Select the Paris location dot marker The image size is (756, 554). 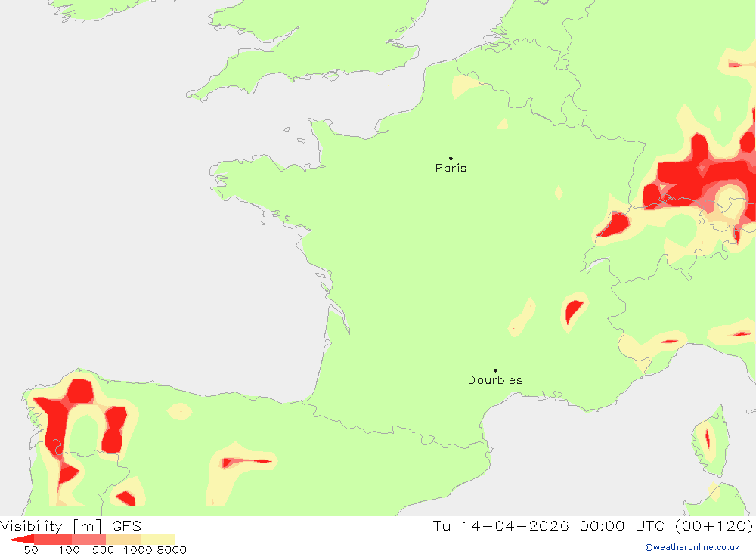point(451,158)
